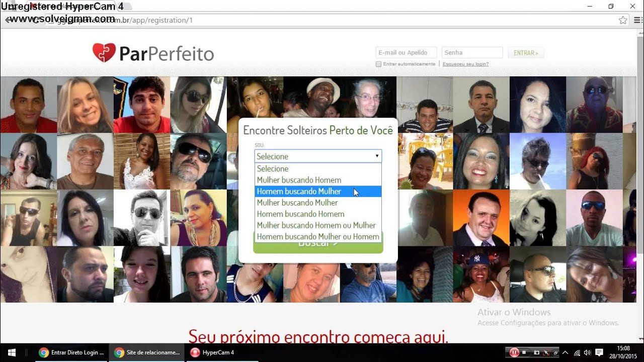This screenshot has width=644, height=362.
Task: Click the Senha password field
Action: click(472, 52)
